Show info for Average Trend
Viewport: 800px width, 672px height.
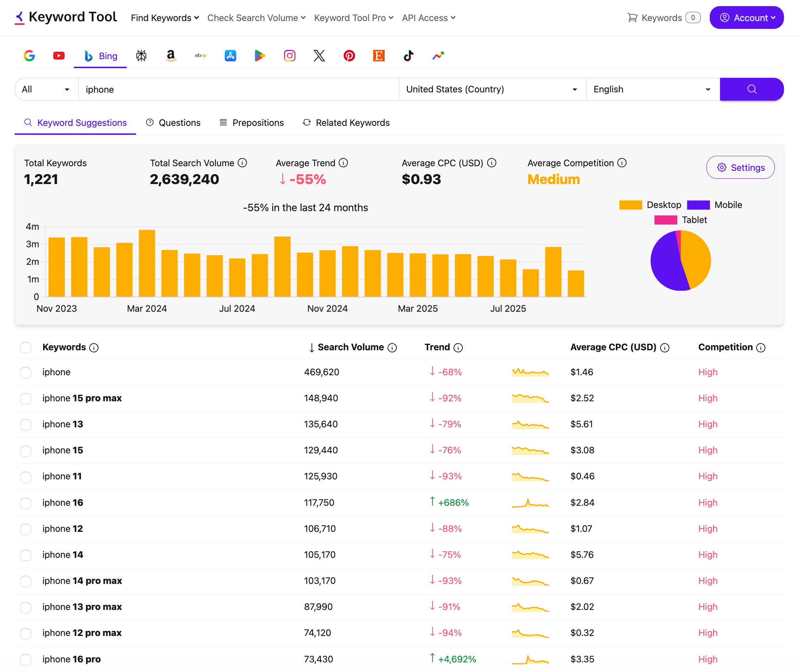coord(343,163)
